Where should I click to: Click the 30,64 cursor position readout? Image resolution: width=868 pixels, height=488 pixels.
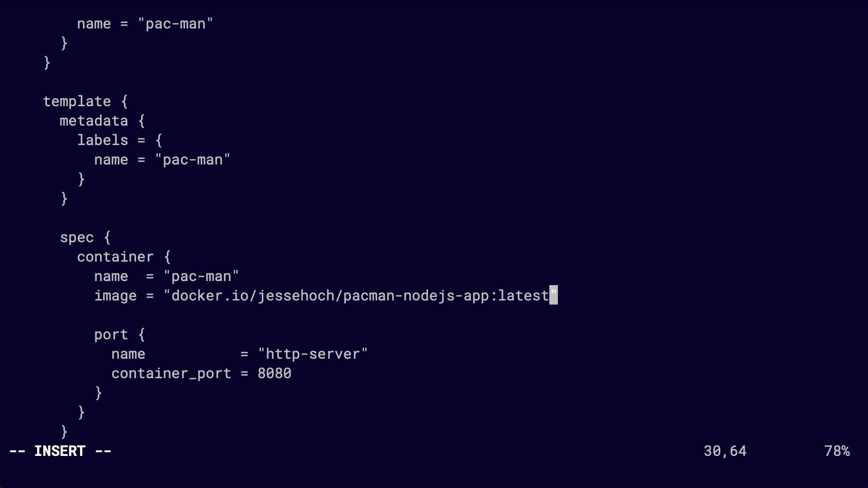pyautogui.click(x=725, y=451)
